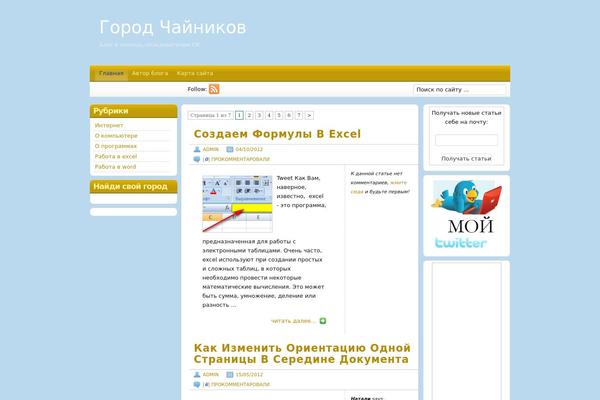Click the Получать статьи button

tap(466, 158)
